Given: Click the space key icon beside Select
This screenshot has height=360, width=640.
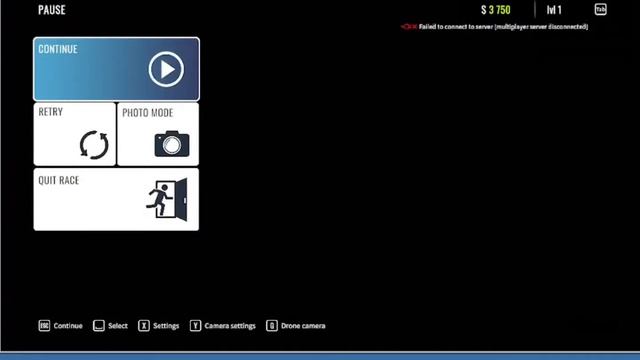Looking at the screenshot, I should 99,326.
